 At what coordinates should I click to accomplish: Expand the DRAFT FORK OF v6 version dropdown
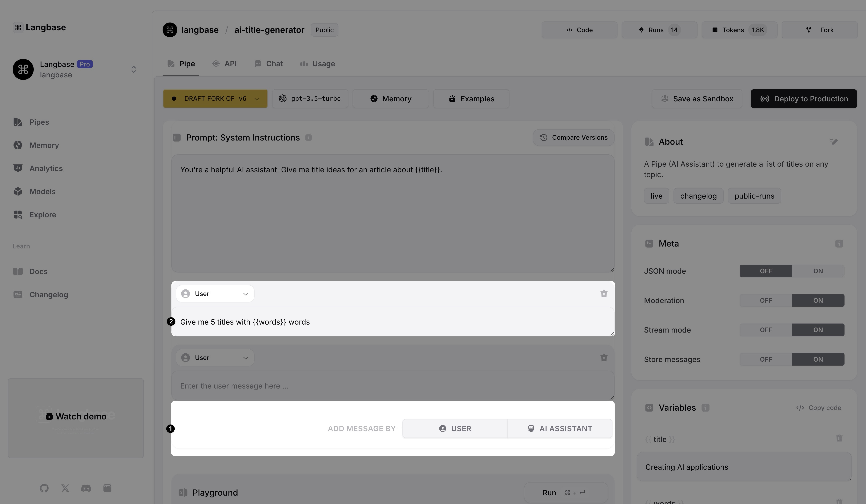click(x=215, y=99)
